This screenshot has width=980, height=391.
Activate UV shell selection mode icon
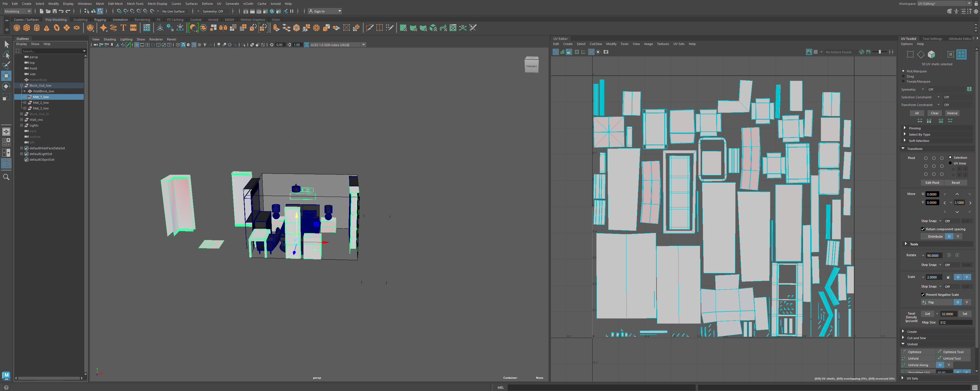(x=961, y=54)
